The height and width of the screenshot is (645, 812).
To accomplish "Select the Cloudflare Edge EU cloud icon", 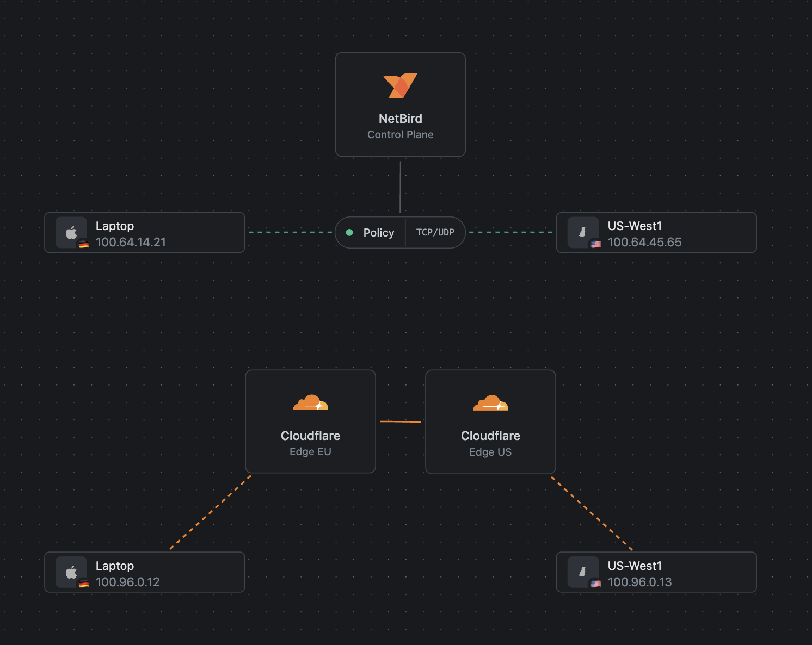I will (310, 402).
